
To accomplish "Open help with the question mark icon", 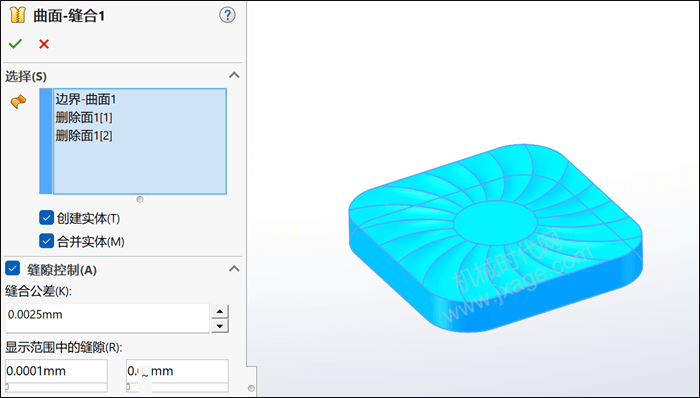I will pos(227,16).
